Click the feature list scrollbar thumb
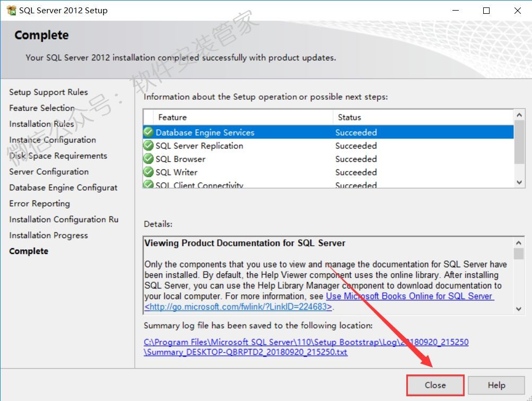Viewport: 532px width, 401px height. click(519, 142)
